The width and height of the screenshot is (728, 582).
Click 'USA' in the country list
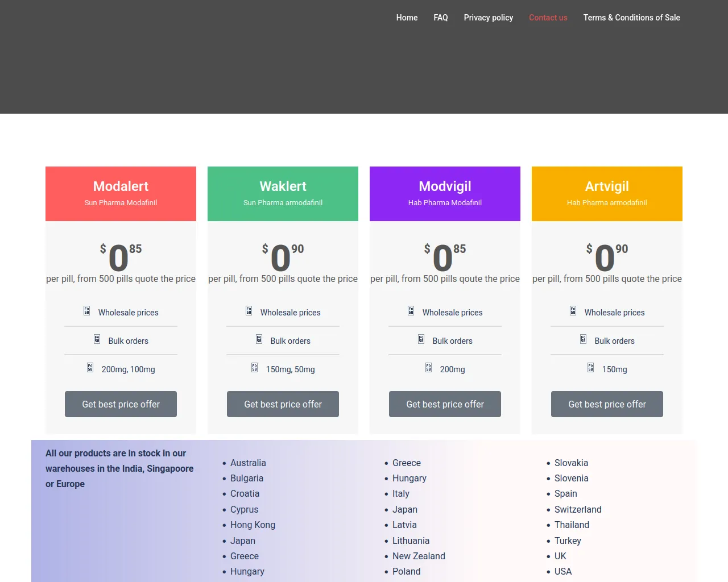point(563,572)
